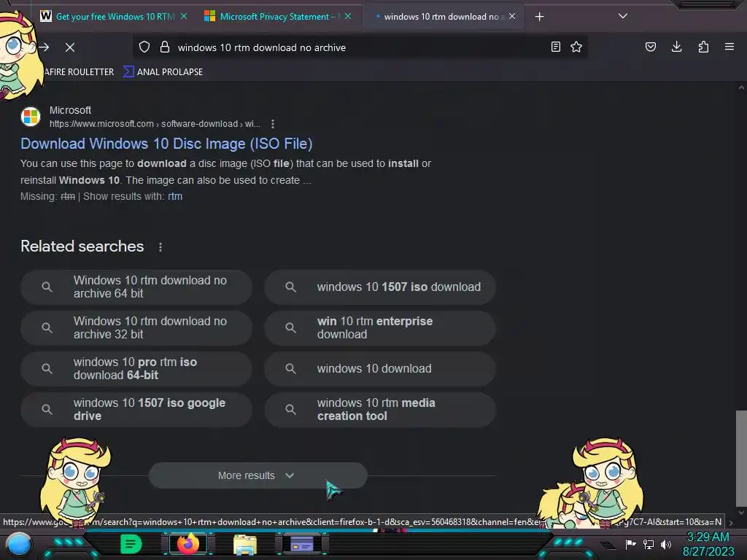
Task: Search windows 10 rtm media creation tool
Action: tap(380, 410)
